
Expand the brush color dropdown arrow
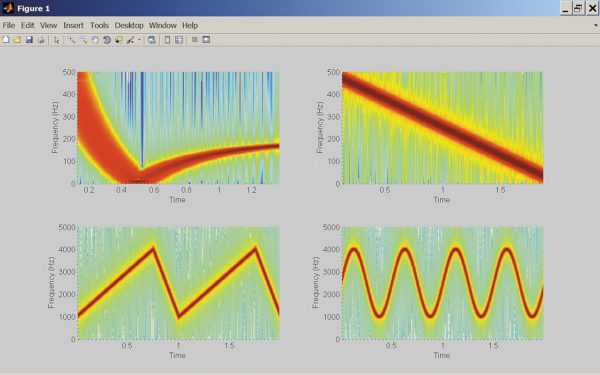(139, 40)
